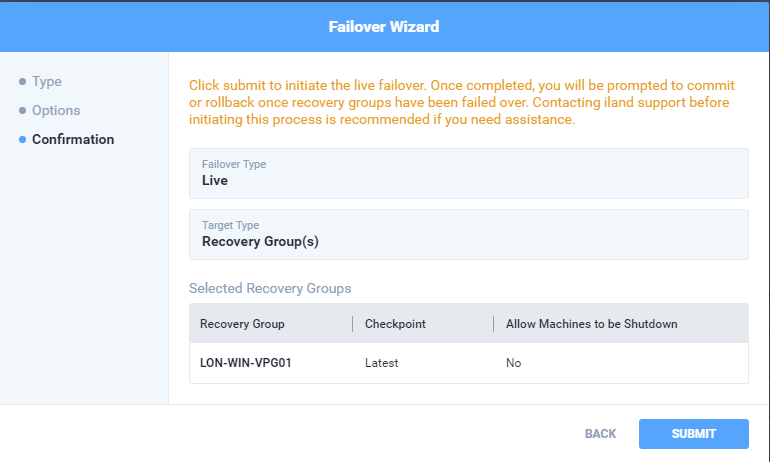The image size is (770, 462).
Task: Switch to the Options wizard step
Action: click(x=56, y=110)
